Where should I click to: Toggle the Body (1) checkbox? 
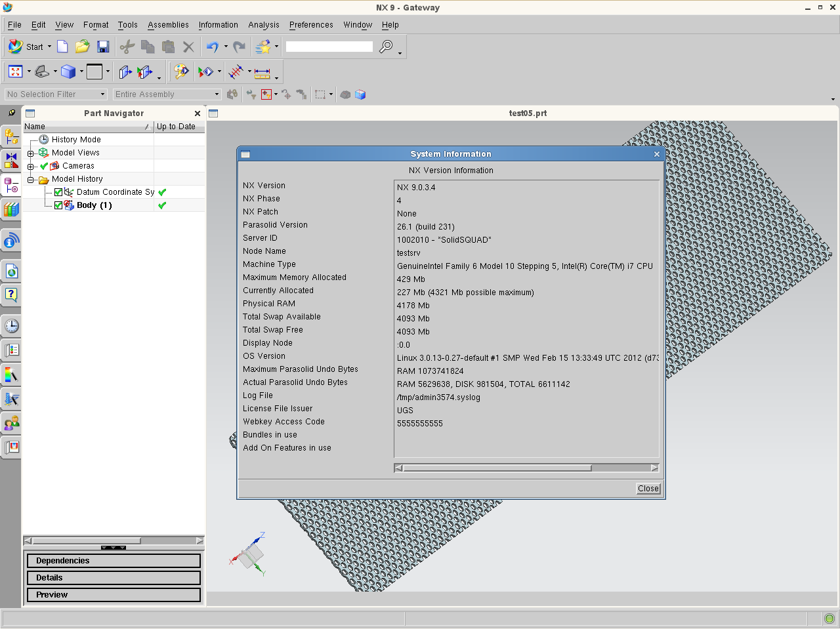point(58,205)
